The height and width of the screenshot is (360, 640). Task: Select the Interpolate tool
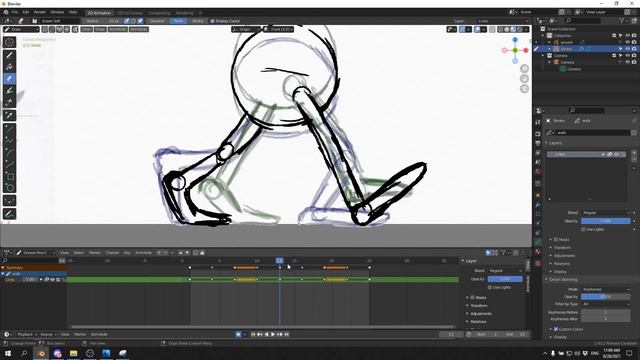(9, 201)
